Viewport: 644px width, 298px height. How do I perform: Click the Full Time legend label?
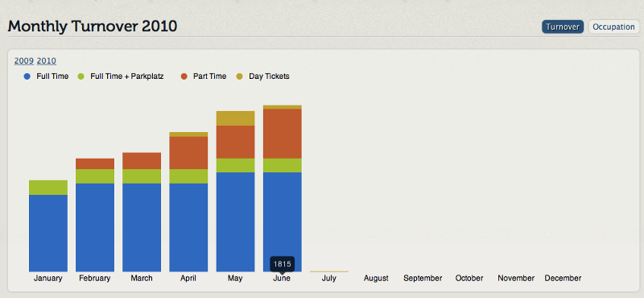52,77
